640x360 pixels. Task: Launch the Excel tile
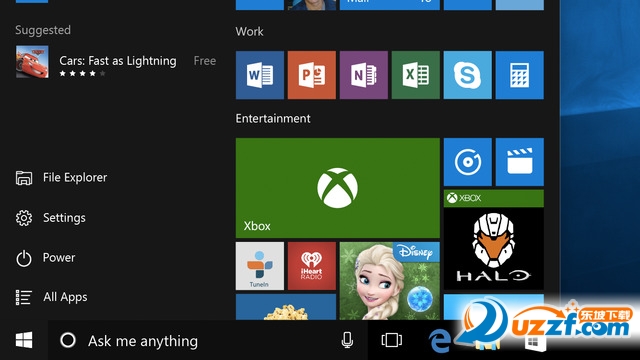pyautogui.click(x=416, y=75)
